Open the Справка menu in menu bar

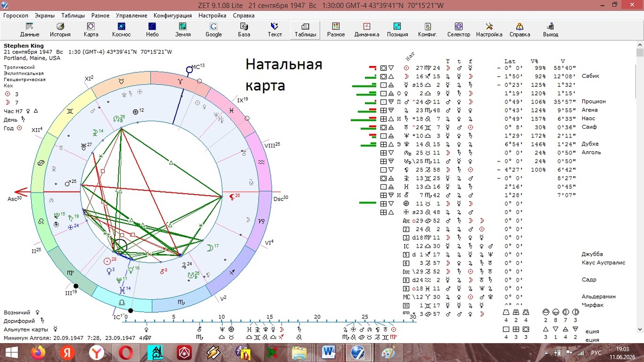pyautogui.click(x=244, y=16)
